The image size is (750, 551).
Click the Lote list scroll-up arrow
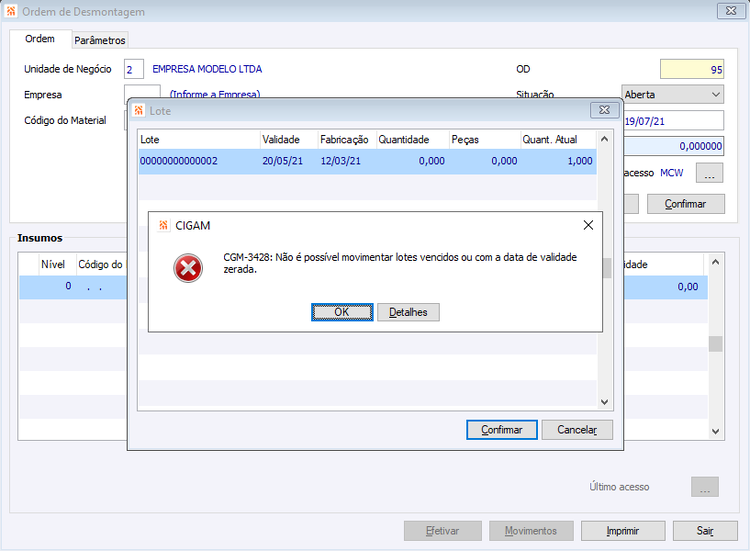pos(604,139)
